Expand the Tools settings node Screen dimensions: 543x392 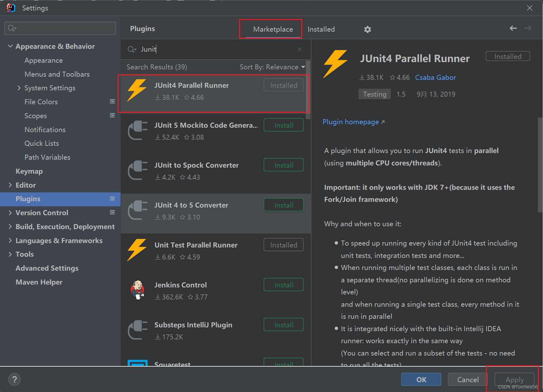tap(10, 254)
